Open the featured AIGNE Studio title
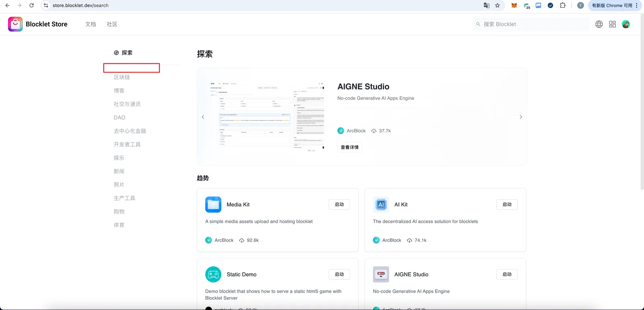This screenshot has height=310, width=644. pos(363,87)
